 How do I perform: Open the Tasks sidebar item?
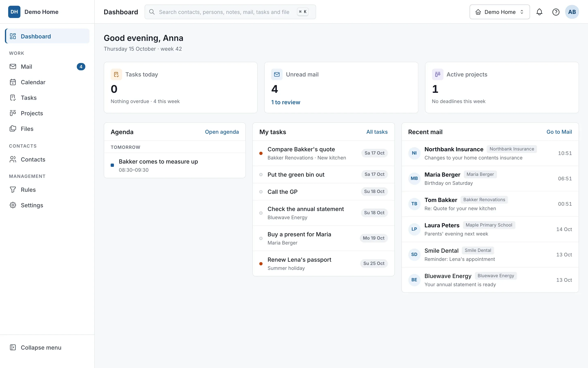(47, 98)
